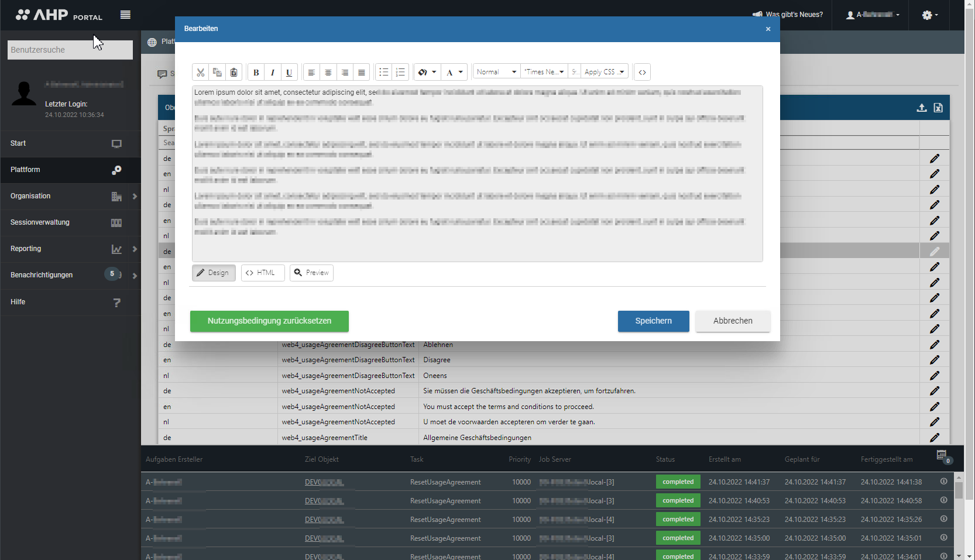
Task: Cut selected text with the scissors icon
Action: click(x=201, y=72)
